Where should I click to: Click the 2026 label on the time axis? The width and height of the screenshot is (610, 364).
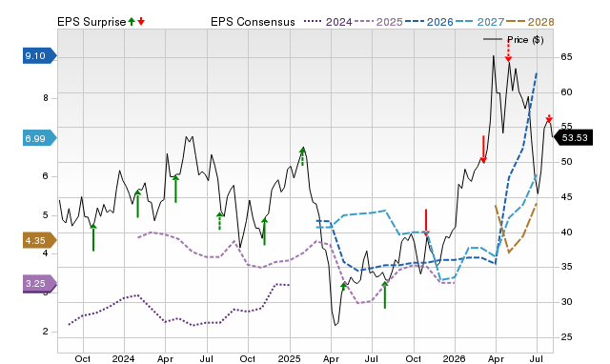click(x=455, y=358)
